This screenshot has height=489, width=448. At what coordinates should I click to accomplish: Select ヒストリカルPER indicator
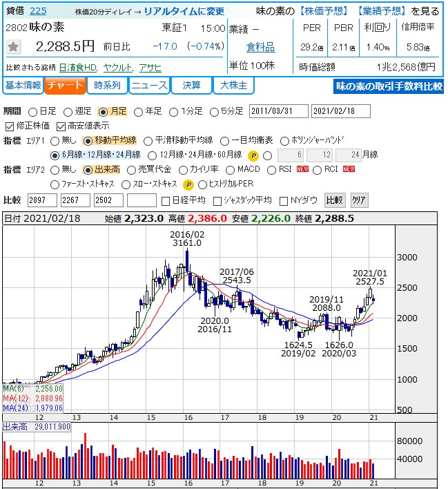(203, 184)
